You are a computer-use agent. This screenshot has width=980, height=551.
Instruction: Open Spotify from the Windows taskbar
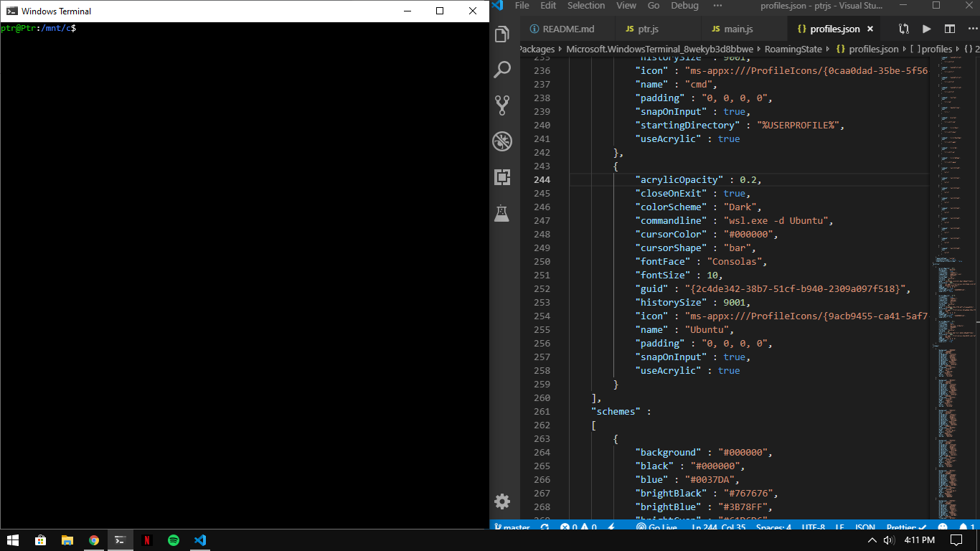[174, 540]
